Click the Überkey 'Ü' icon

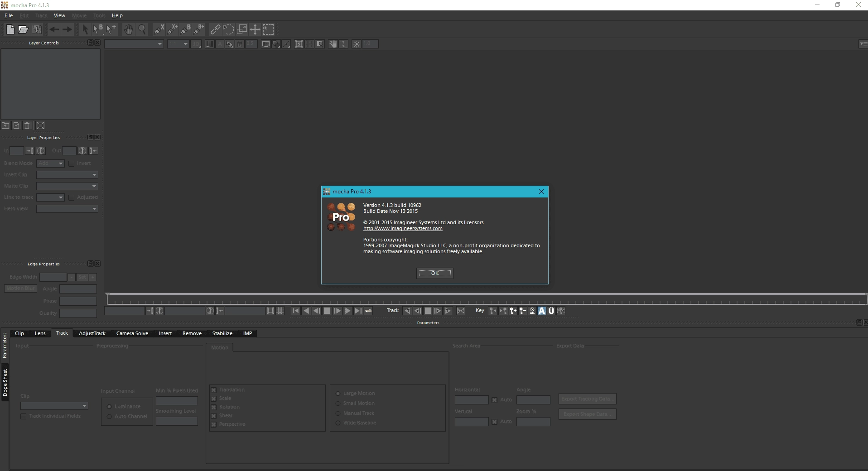coord(551,311)
